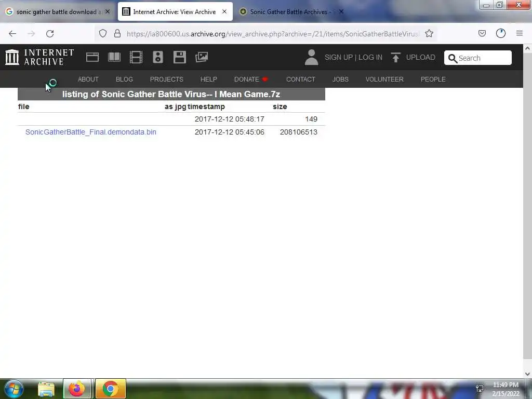Go back with the browser back arrow
This screenshot has width=532, height=399.
tap(12, 34)
